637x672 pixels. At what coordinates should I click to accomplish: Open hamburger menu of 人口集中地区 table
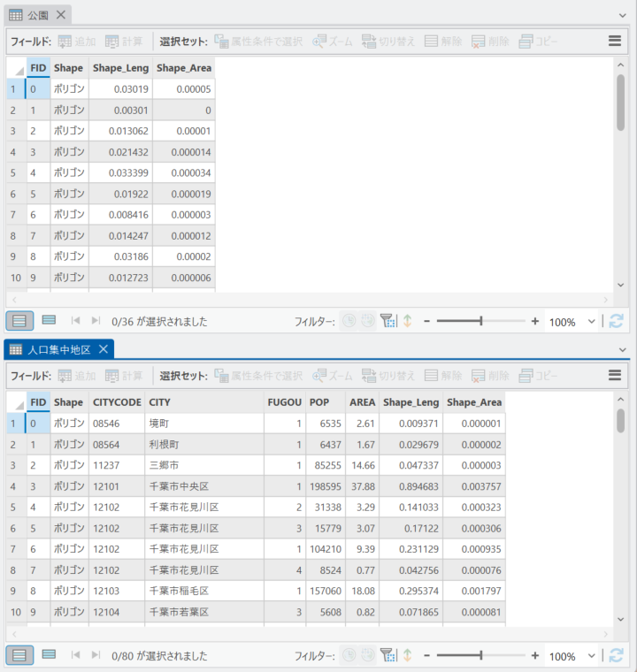(x=615, y=375)
